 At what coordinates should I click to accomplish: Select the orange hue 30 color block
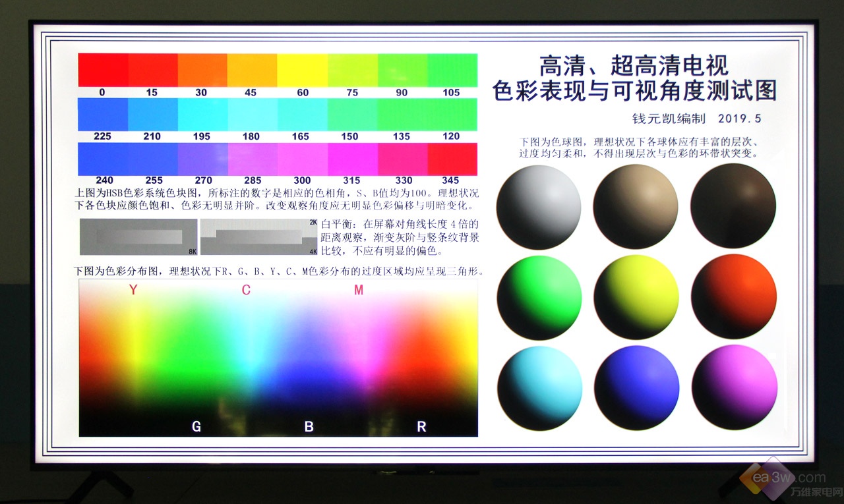pyautogui.click(x=202, y=70)
